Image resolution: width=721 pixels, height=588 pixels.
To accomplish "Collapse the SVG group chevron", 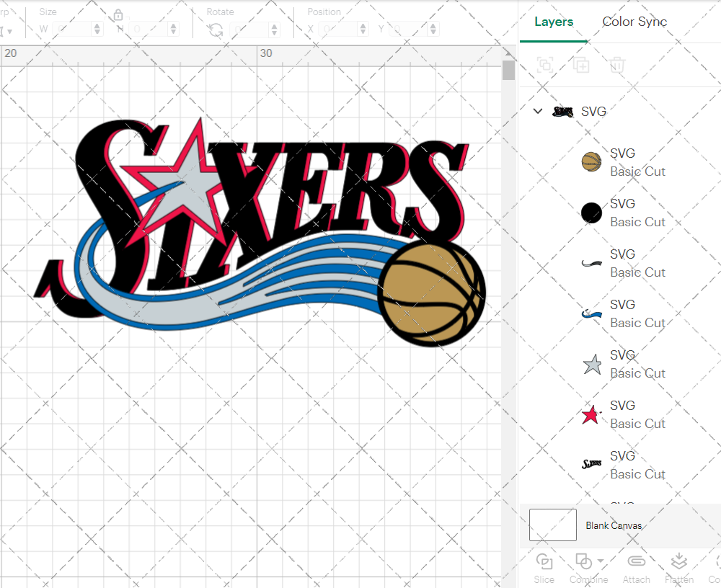I will click(x=538, y=111).
